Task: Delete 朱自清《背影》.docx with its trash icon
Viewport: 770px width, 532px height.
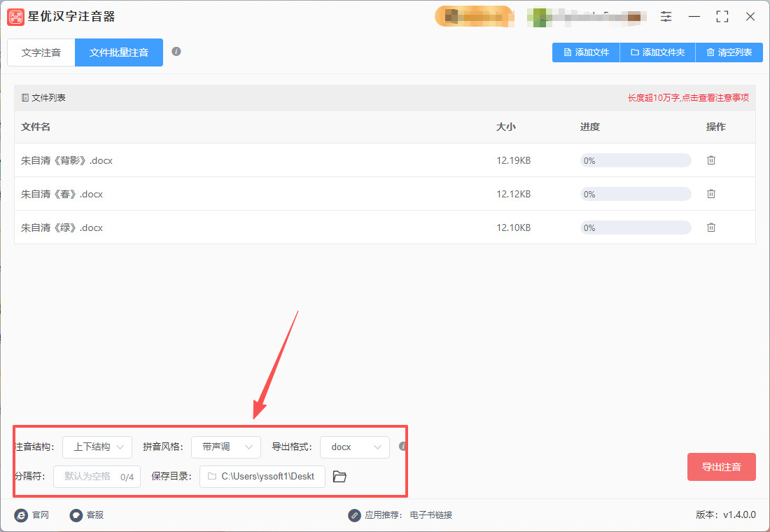Action: [x=711, y=160]
